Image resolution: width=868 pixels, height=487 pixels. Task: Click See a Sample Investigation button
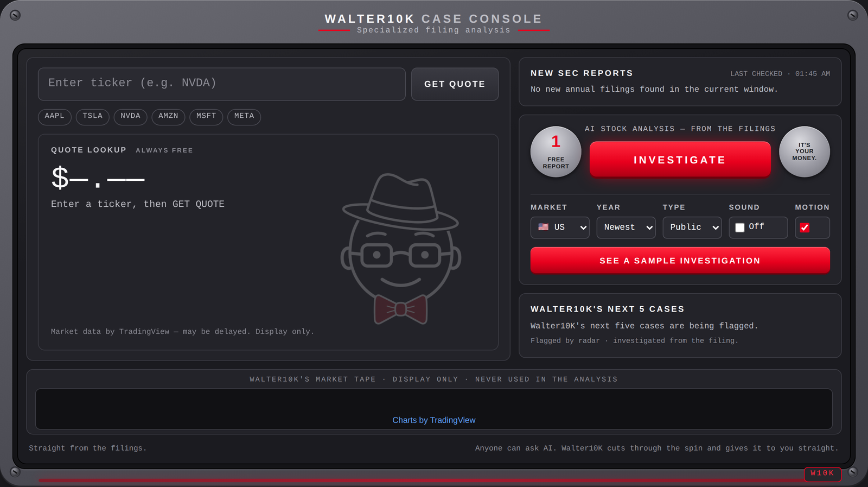tap(680, 261)
